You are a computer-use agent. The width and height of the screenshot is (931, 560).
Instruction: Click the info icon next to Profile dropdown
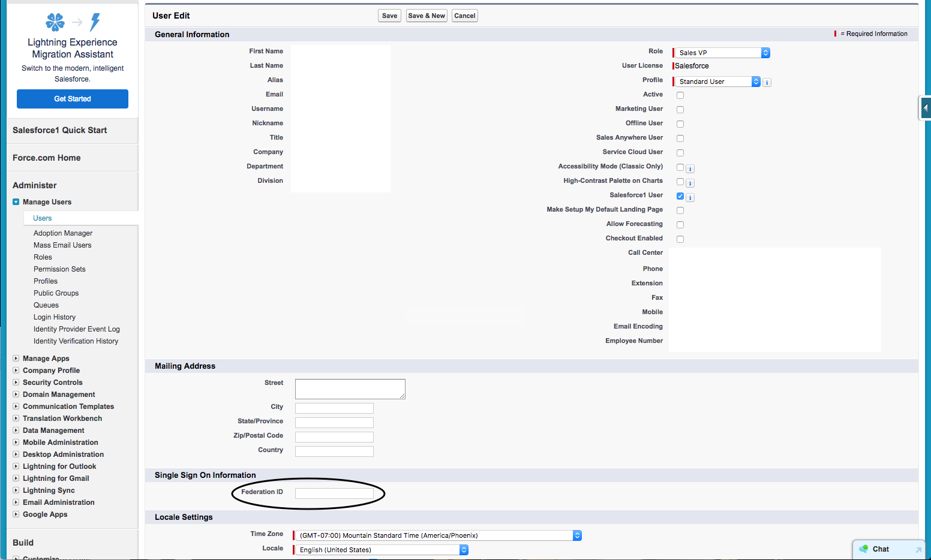767,82
